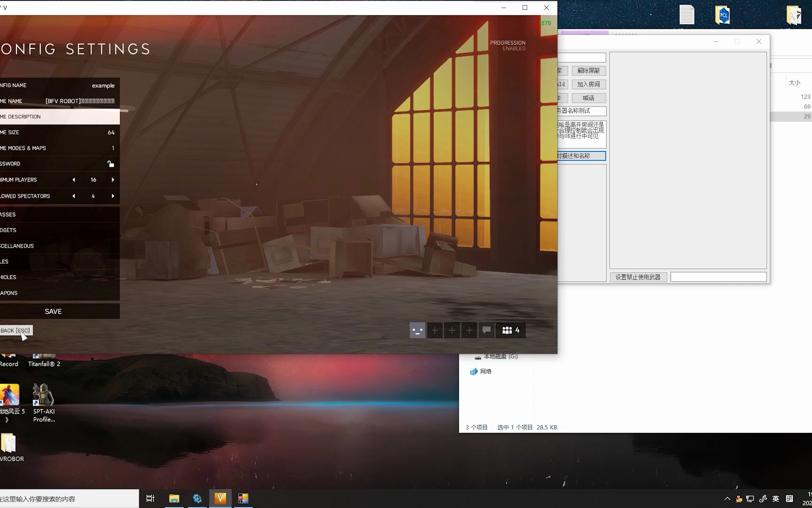
Task: Select 网络 in File Explorer sidebar
Action: [x=481, y=371]
